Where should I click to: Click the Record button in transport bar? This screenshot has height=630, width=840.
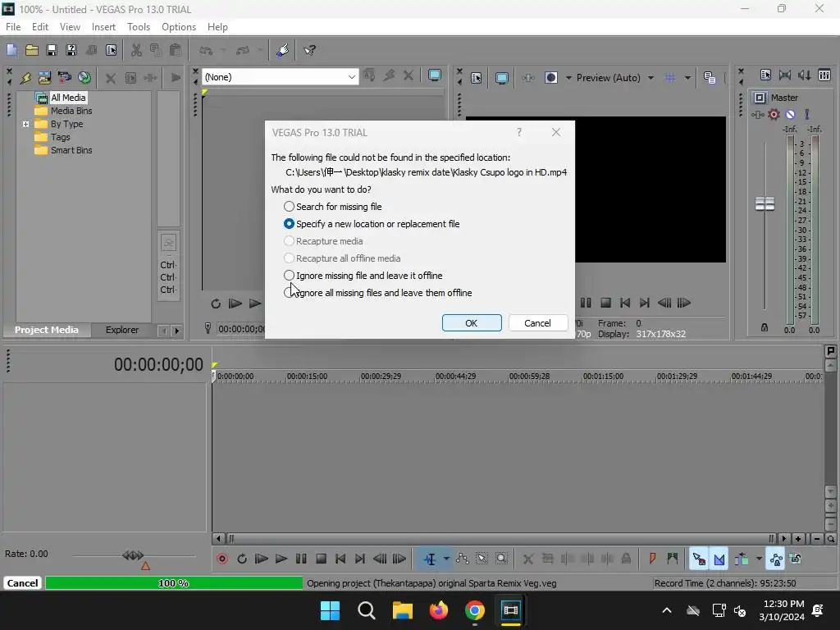tap(222, 559)
